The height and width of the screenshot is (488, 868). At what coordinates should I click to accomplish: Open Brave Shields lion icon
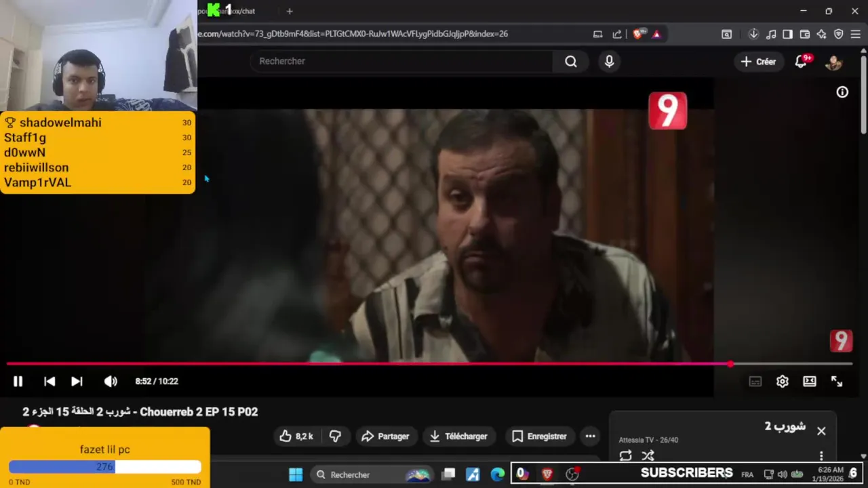point(637,34)
